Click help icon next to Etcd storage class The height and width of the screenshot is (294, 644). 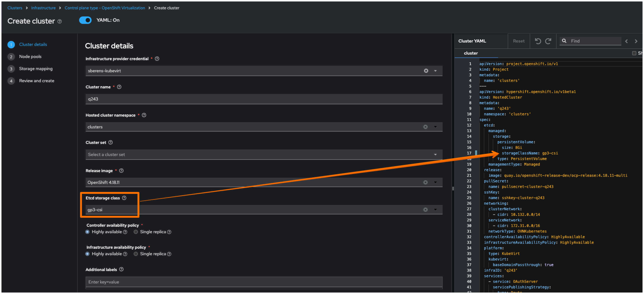pyautogui.click(x=124, y=198)
